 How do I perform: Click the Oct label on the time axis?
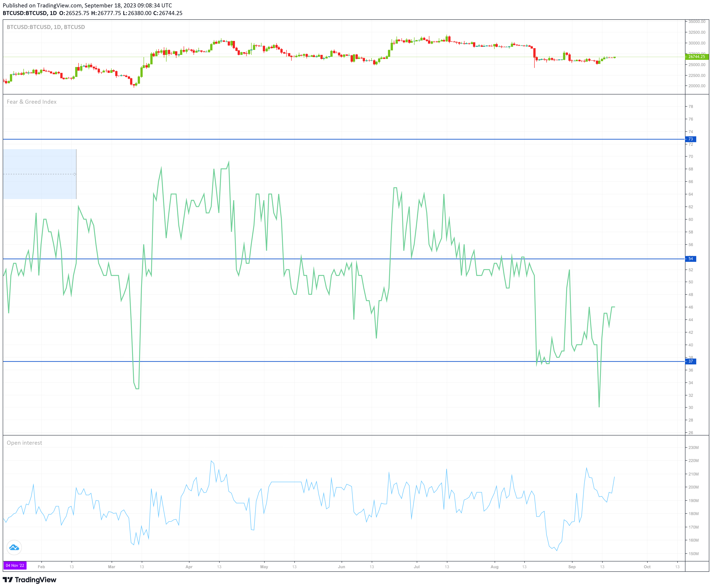647,567
